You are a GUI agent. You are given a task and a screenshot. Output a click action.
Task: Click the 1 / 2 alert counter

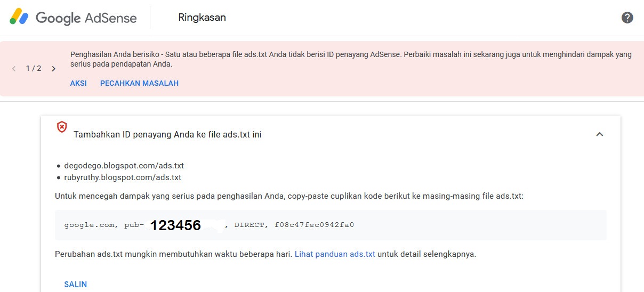click(x=34, y=69)
